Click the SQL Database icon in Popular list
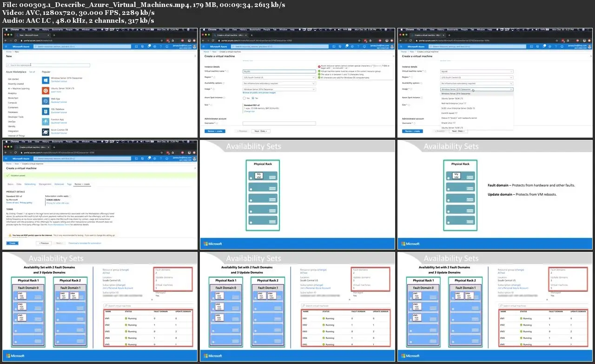The height and width of the screenshot is (364, 595). point(45,111)
